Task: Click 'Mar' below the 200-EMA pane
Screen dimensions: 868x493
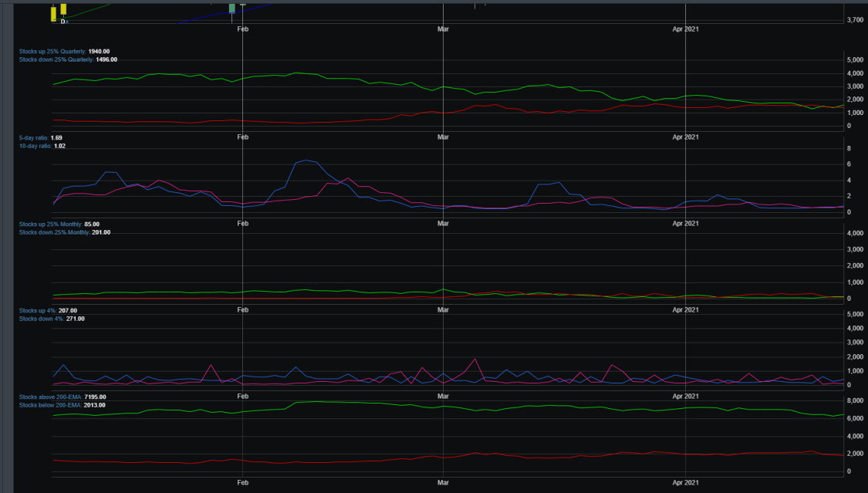Action: (x=443, y=482)
